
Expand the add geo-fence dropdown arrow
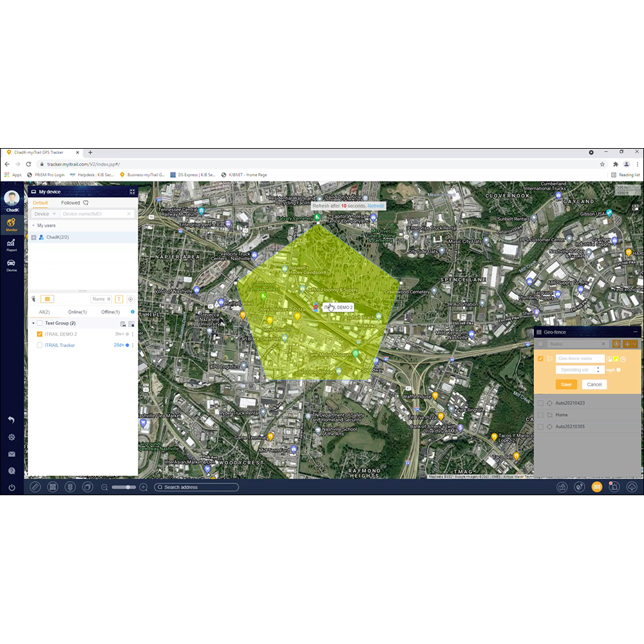[634, 344]
